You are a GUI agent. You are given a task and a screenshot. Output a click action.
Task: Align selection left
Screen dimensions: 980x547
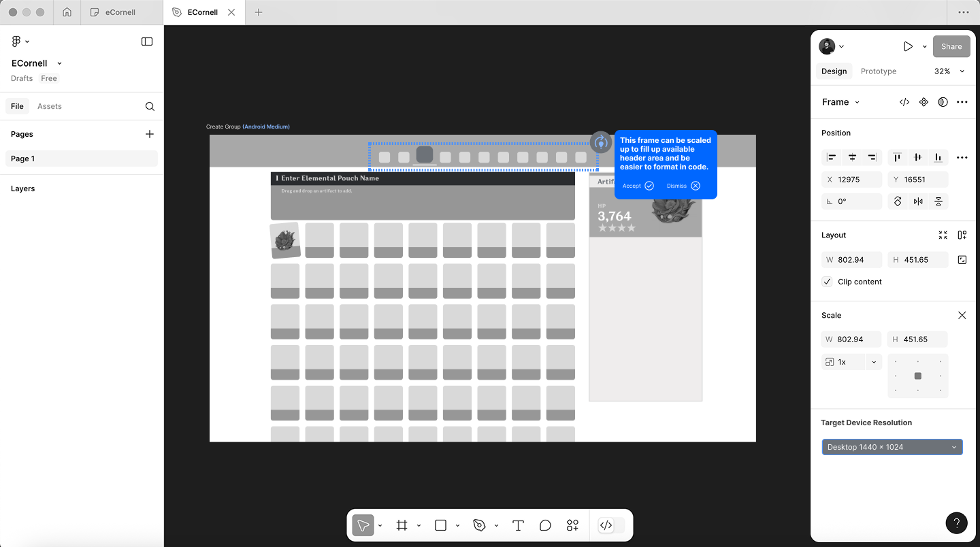pyautogui.click(x=832, y=157)
